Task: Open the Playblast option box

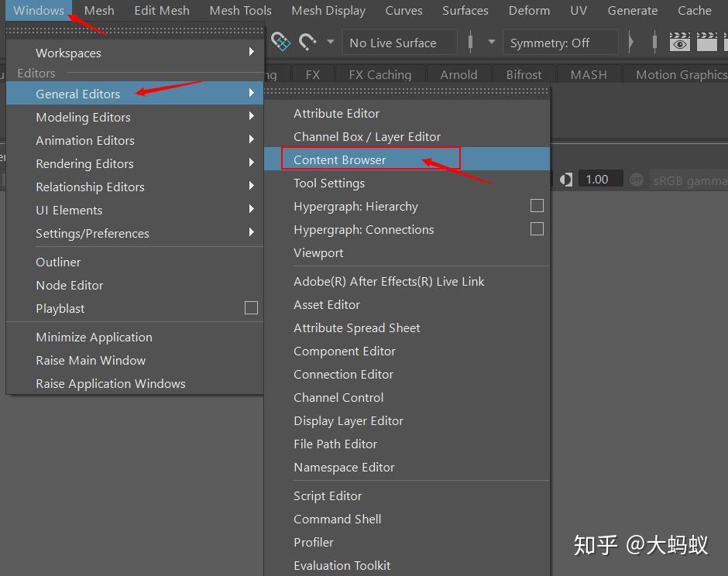Action: [x=251, y=307]
